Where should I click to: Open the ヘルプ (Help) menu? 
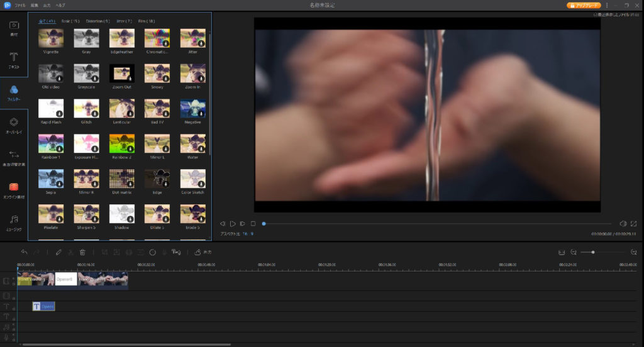coord(60,5)
